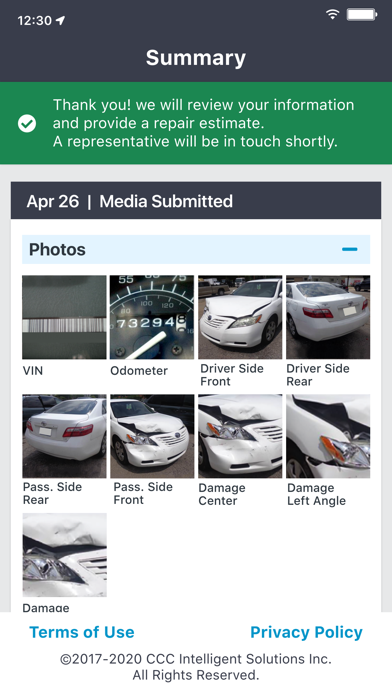Tap the 'Thank you!' confirmation message

[203, 123]
